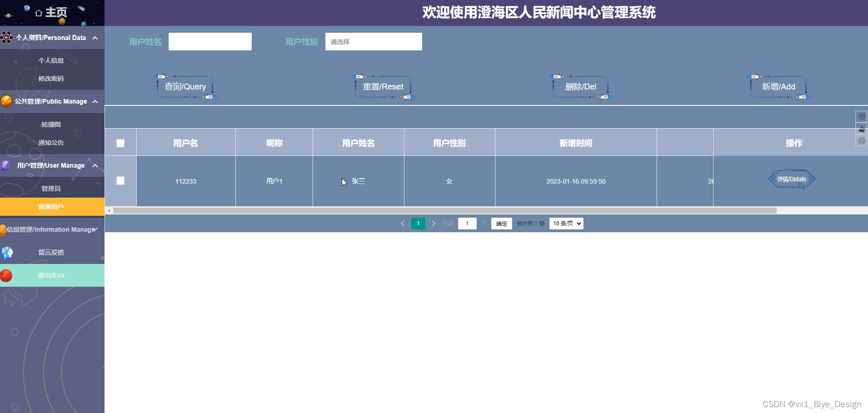
Task: Click the 用户名 column header
Action: (x=186, y=143)
